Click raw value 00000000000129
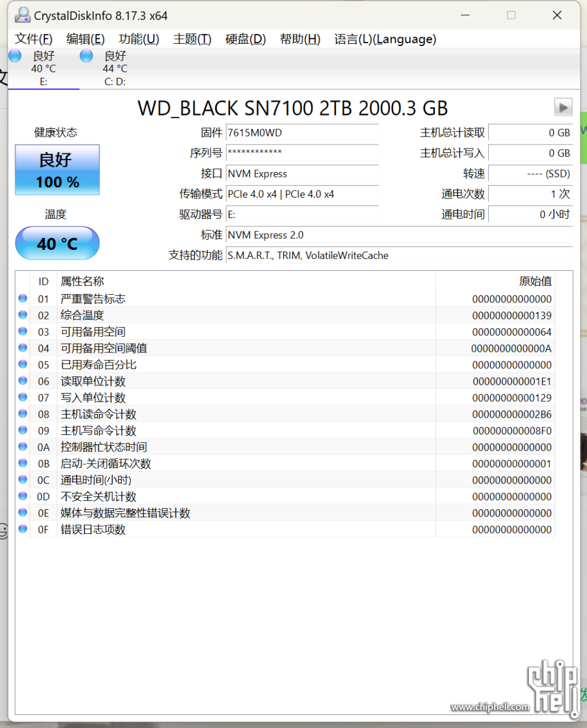 [512, 398]
